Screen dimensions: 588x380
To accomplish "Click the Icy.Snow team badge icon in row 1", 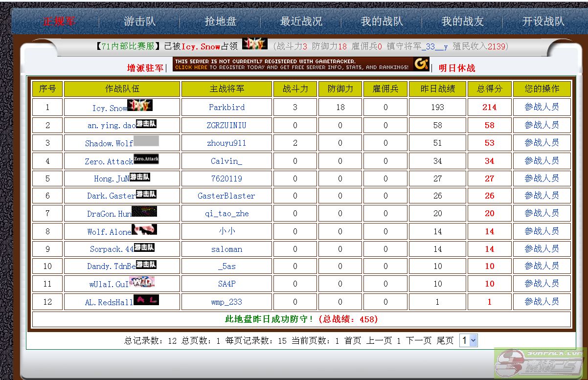I will (x=140, y=106).
